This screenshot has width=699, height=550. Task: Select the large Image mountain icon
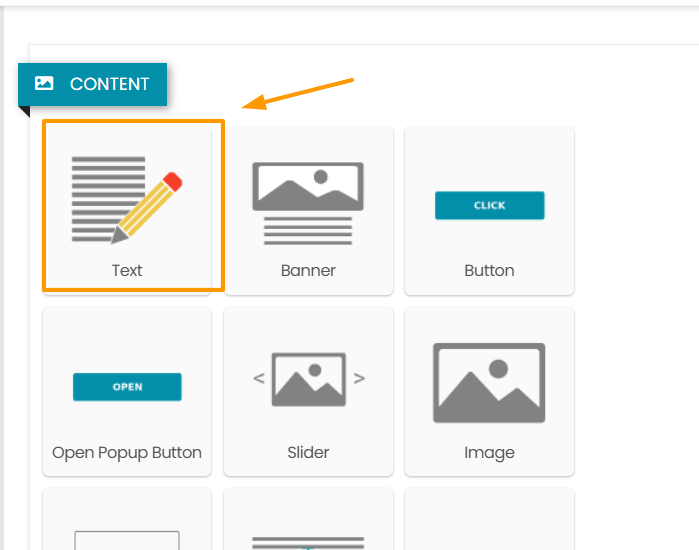pyautogui.click(x=489, y=383)
